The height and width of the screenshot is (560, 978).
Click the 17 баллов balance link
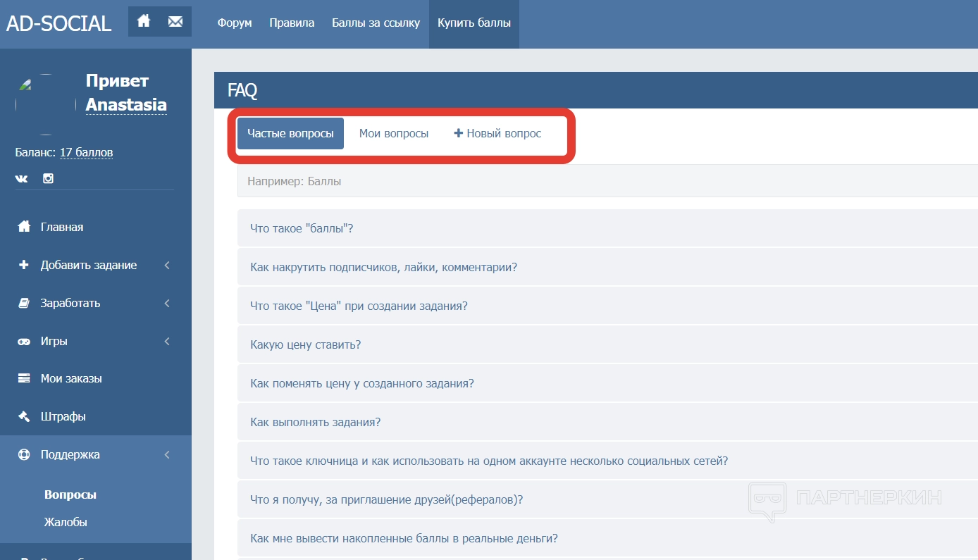(86, 153)
